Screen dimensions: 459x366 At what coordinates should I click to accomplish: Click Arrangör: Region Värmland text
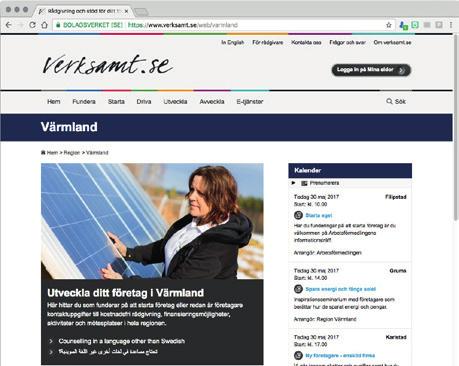pyautogui.click(x=325, y=319)
